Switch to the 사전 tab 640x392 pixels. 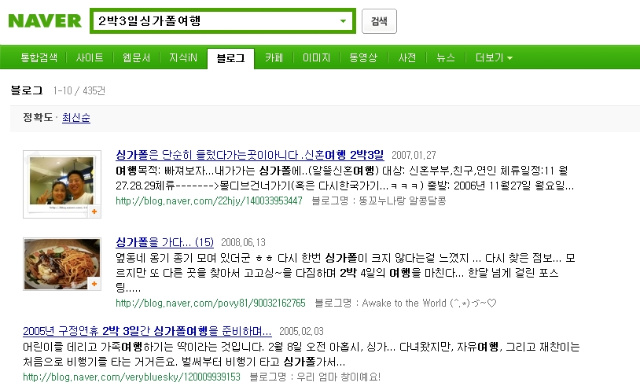point(407,58)
